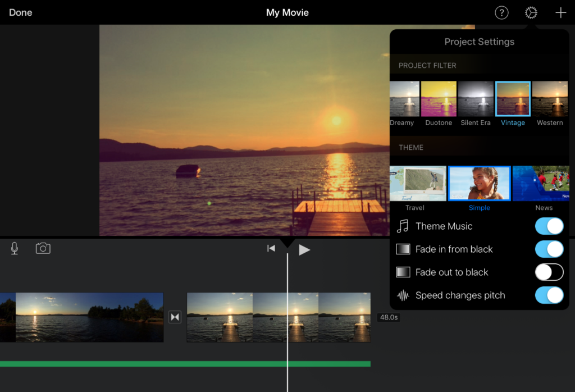The image size is (575, 392).
Task: Click the video preview viewer
Action: [244, 130]
